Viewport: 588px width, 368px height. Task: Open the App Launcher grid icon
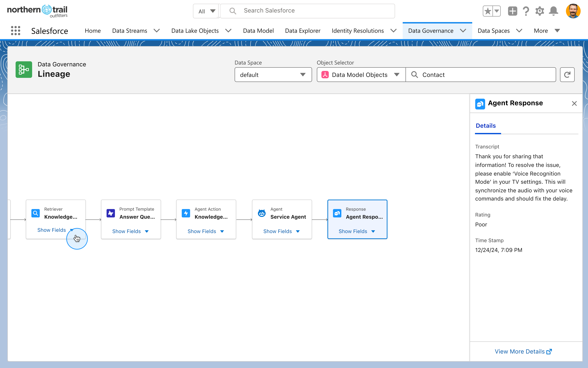coord(16,31)
